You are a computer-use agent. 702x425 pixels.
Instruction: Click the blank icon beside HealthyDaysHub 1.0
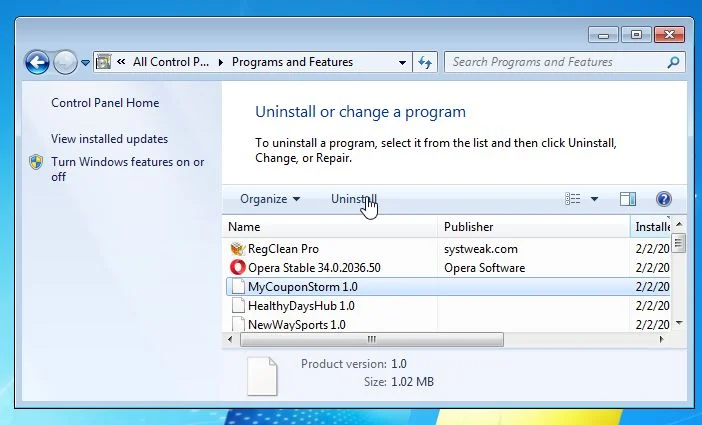[x=238, y=305]
